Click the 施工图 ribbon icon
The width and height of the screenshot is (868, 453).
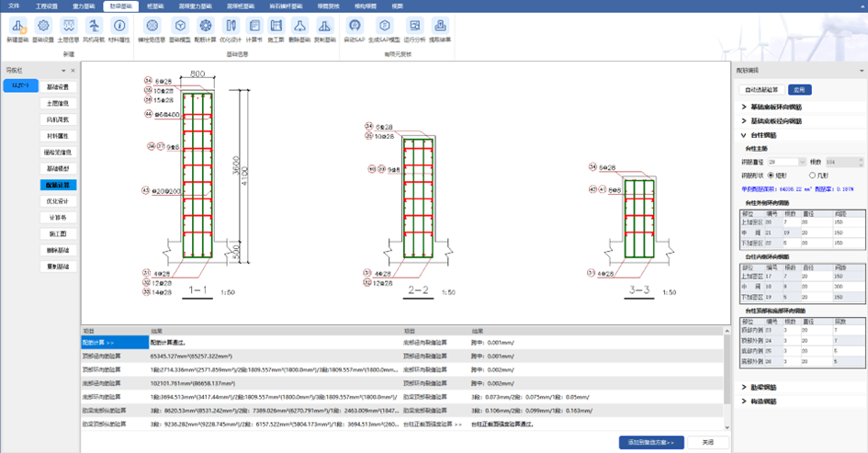(277, 29)
